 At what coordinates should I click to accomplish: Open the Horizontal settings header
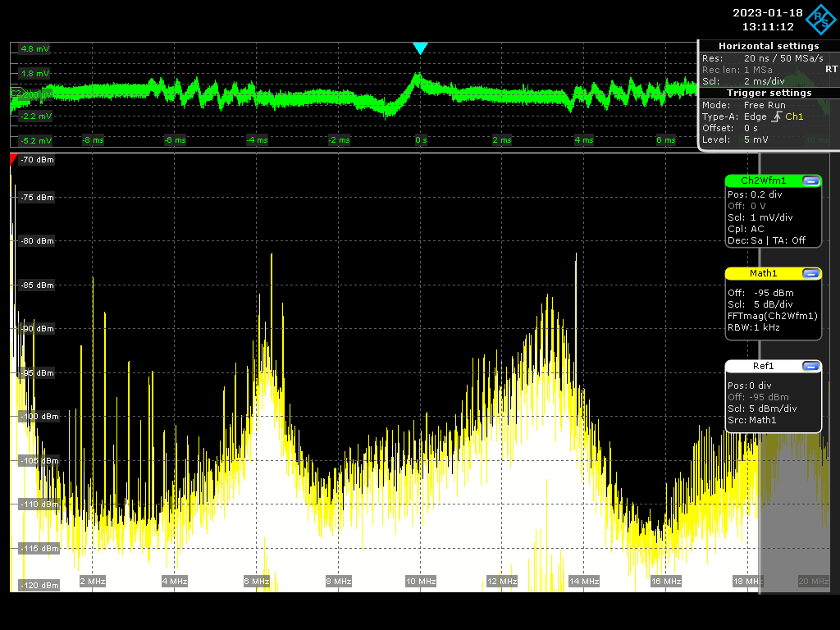768,46
